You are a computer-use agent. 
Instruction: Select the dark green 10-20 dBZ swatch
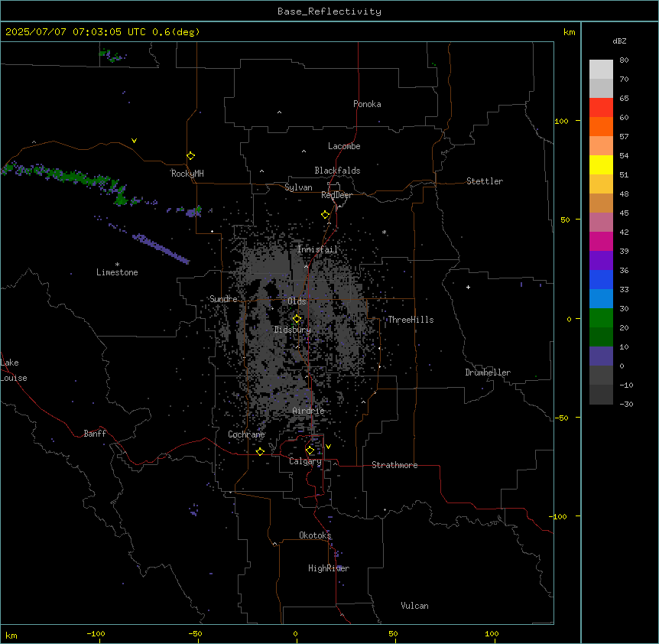601,337
